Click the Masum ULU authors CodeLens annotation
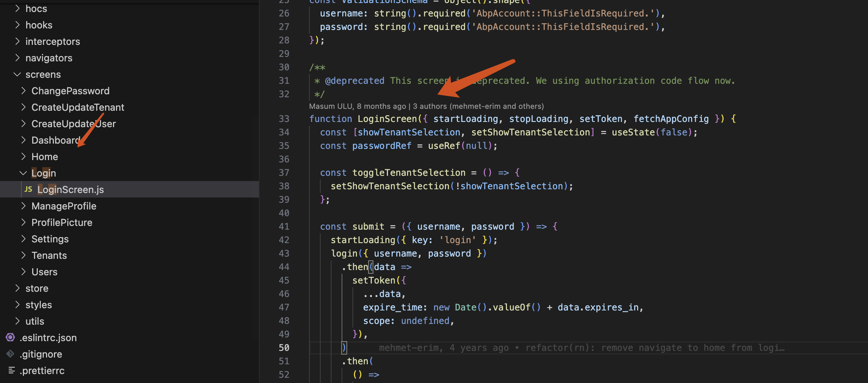This screenshot has width=868, height=383. [x=426, y=106]
